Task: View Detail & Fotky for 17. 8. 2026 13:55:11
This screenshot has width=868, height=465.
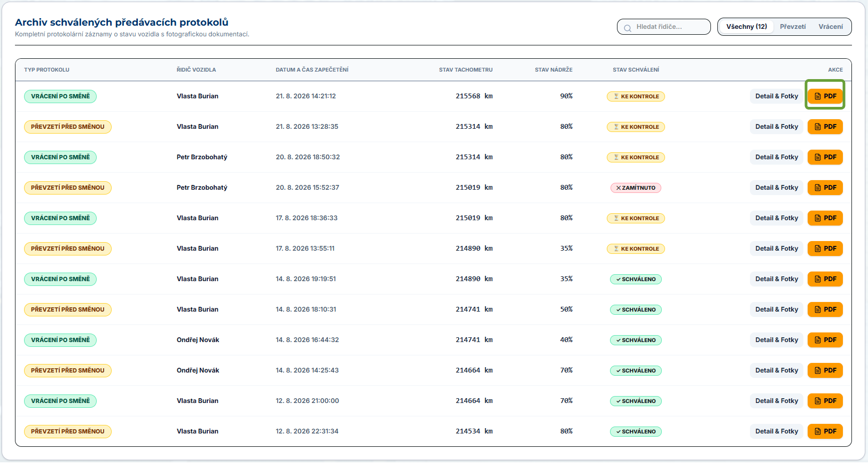Action: (x=777, y=249)
